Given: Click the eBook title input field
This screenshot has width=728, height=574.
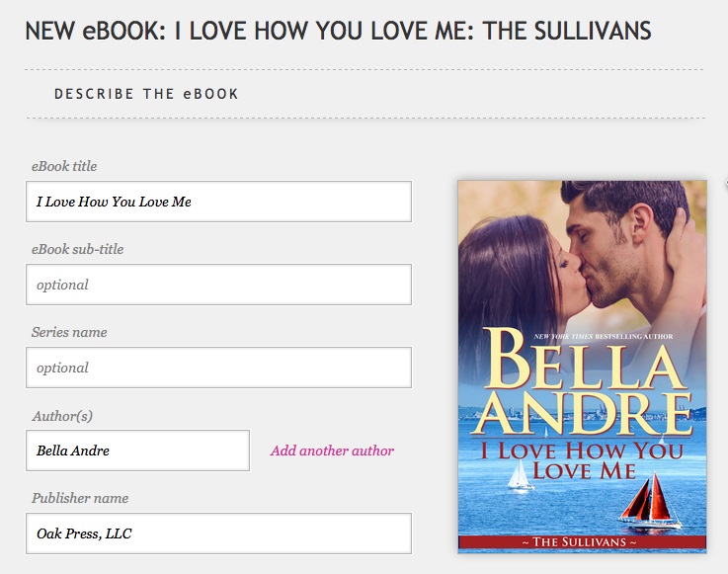Looking at the screenshot, I should tap(218, 202).
